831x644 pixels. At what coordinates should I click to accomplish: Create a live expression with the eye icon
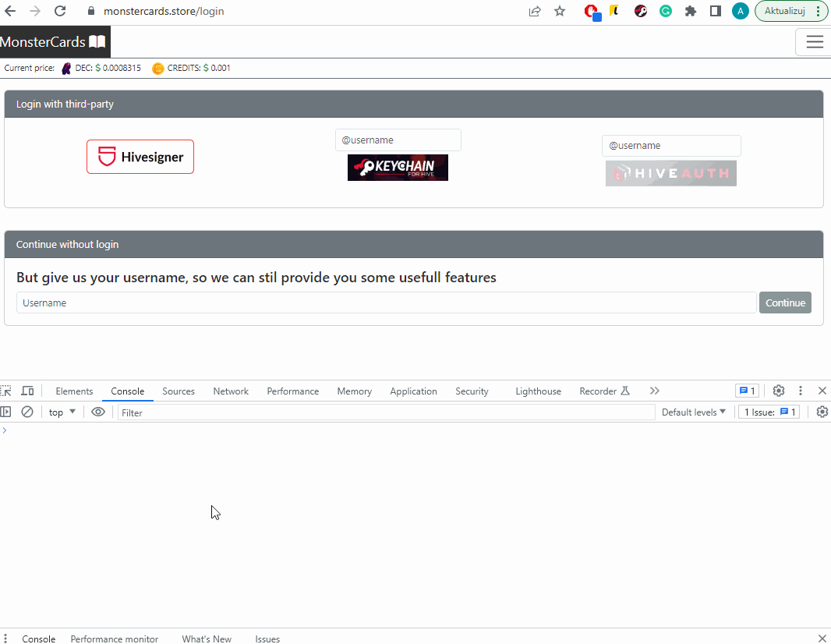pyautogui.click(x=98, y=412)
